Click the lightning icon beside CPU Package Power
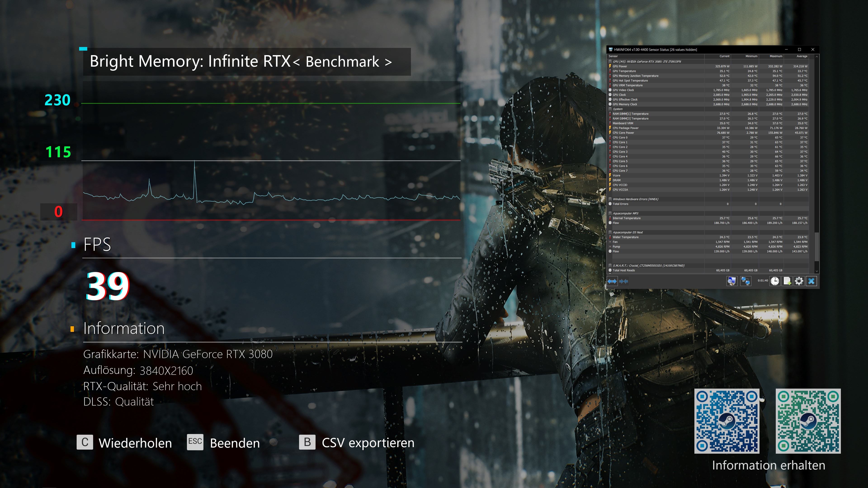 point(610,128)
